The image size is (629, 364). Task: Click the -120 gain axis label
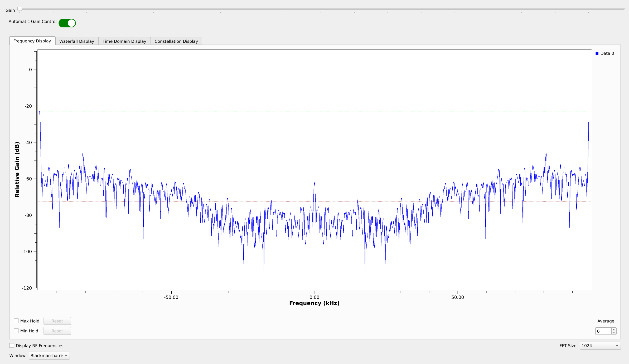click(x=27, y=288)
